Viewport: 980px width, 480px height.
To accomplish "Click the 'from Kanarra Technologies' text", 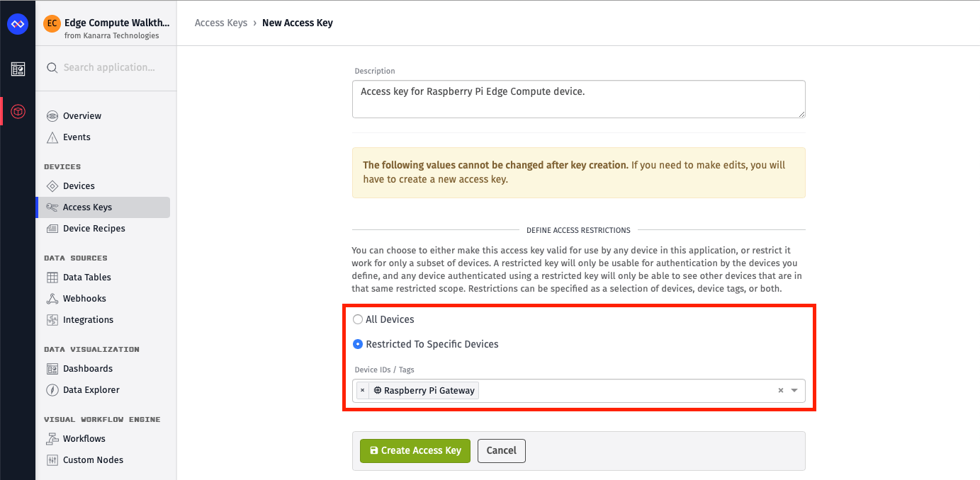I will [111, 36].
